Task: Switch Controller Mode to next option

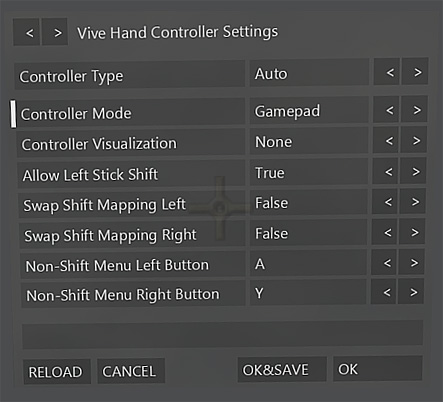Action: (x=414, y=109)
